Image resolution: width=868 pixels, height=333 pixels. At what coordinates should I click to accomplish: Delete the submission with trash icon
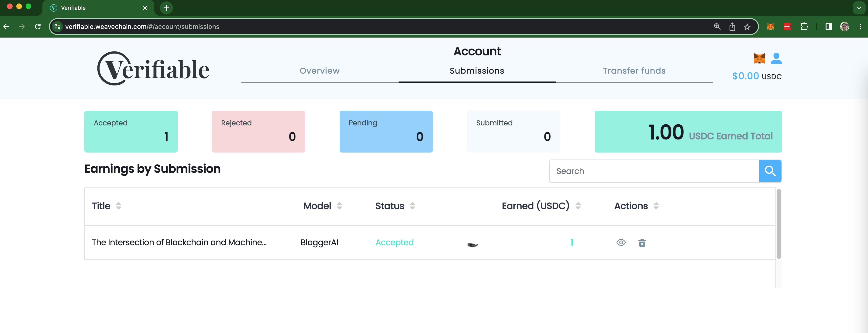[x=642, y=243]
